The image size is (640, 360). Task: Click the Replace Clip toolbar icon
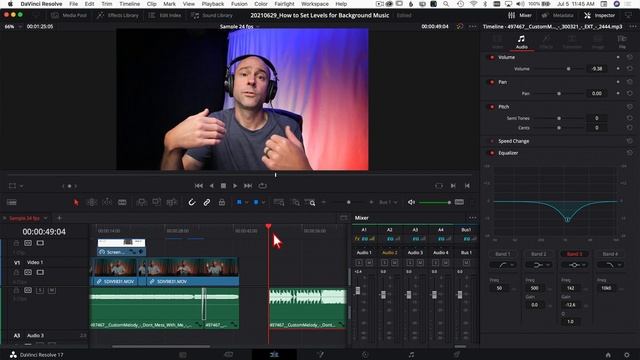[x=171, y=202]
